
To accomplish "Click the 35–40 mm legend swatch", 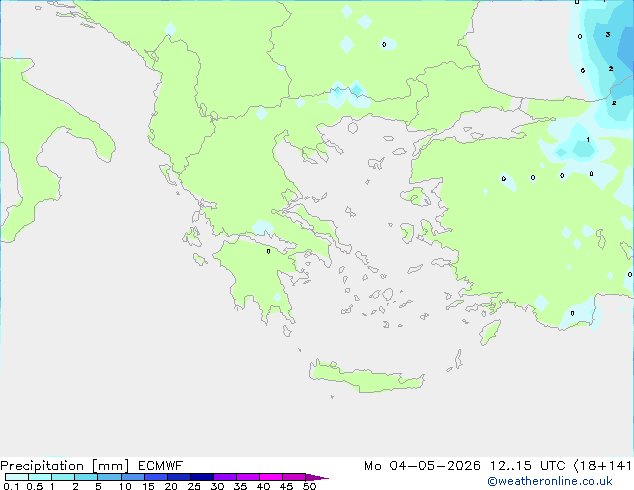I will click(248, 477).
